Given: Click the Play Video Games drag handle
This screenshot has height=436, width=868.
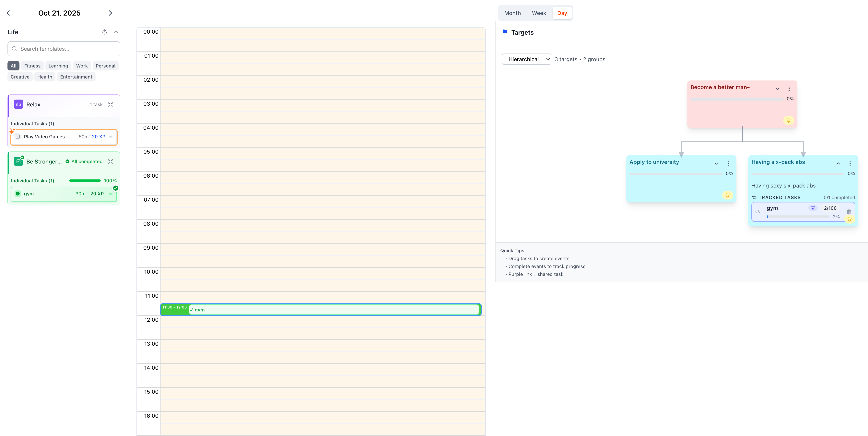Looking at the screenshot, I should pyautogui.click(x=111, y=137).
